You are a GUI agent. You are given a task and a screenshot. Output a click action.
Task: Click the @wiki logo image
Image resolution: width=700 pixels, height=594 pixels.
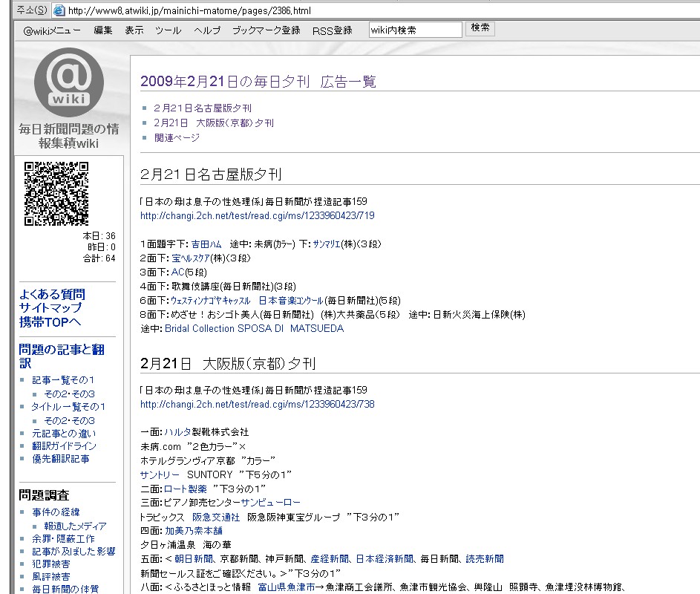coord(69,82)
